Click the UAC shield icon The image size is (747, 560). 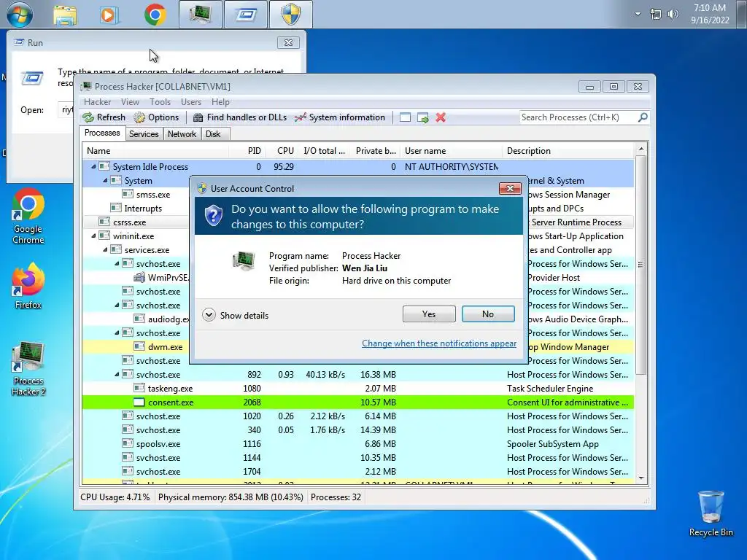[x=214, y=216]
